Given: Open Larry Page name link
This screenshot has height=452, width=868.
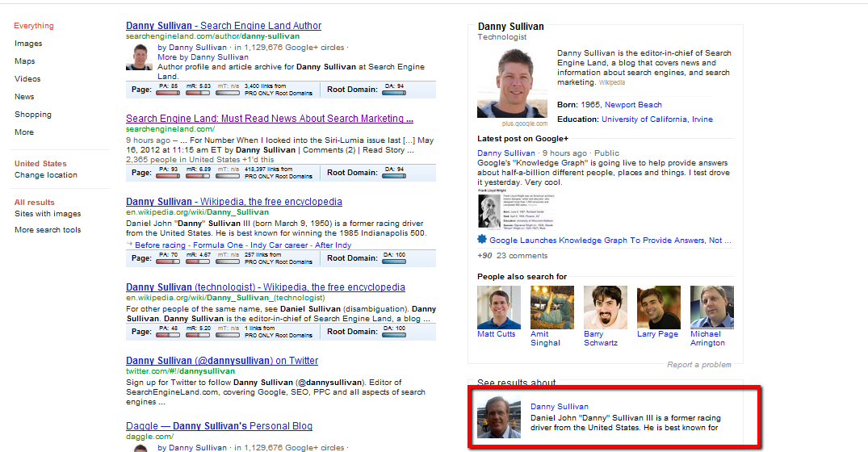Looking at the screenshot, I should (657, 334).
